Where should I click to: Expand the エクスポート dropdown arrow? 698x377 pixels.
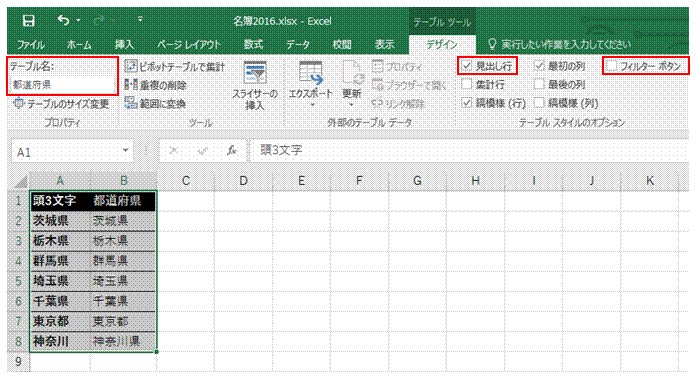(x=312, y=105)
